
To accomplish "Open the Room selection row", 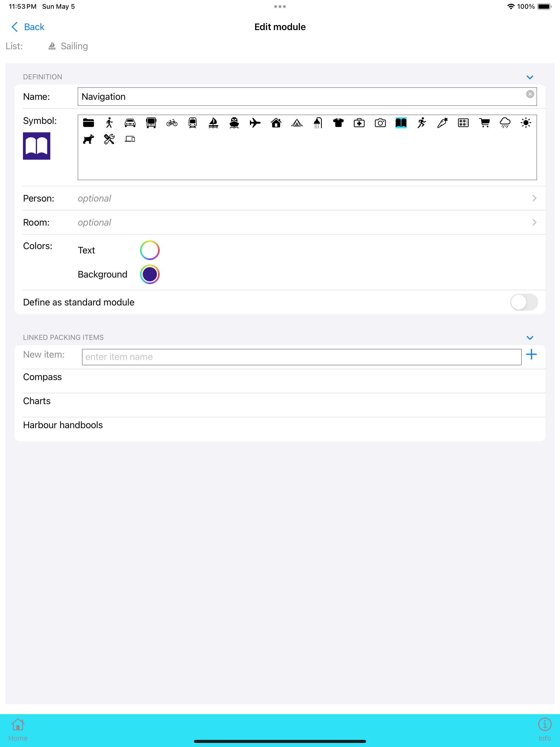I will [x=280, y=222].
